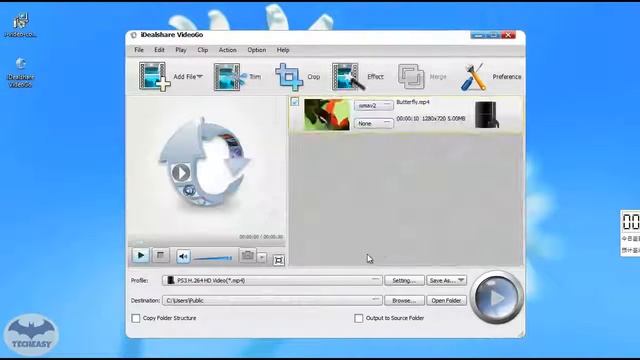This screenshot has height=360, width=640.
Task: Click the PS3 device icon on Butterfly.mp4
Action: (x=487, y=115)
